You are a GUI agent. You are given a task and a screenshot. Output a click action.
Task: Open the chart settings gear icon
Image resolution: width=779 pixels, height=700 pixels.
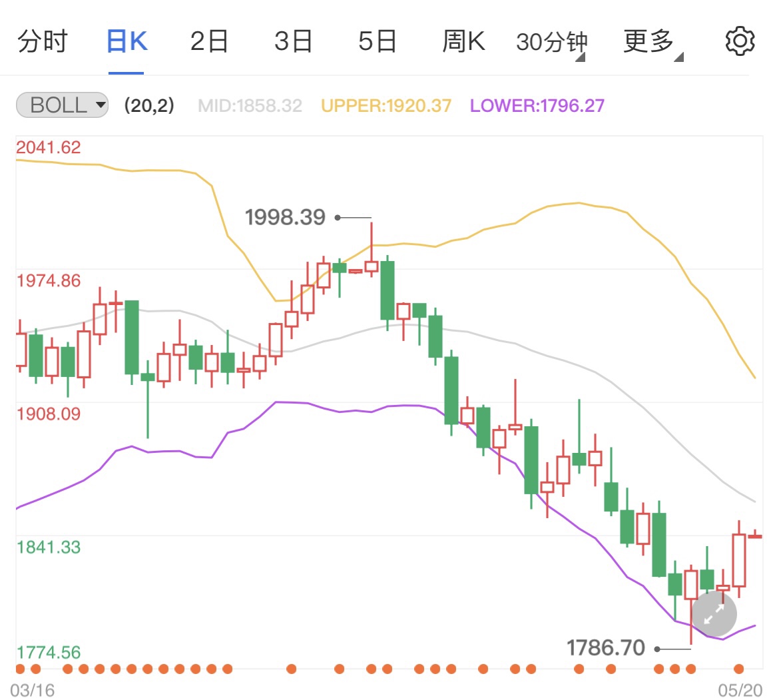tap(740, 41)
